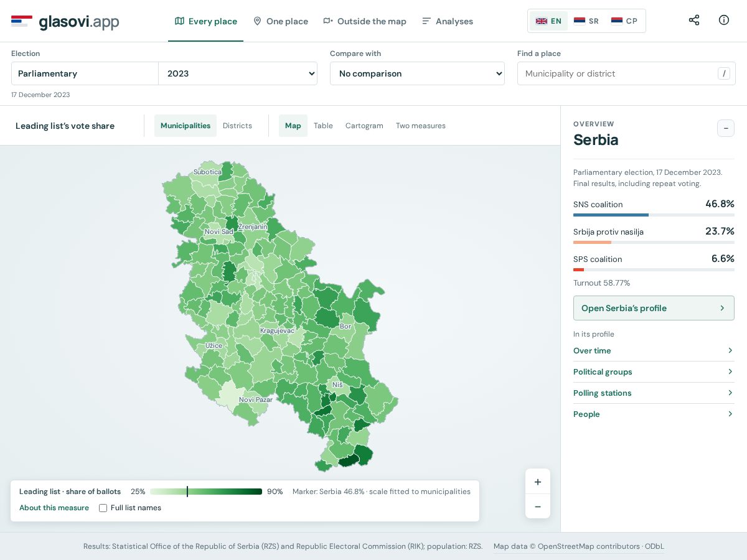Click the legend color gradient bar

[x=206, y=492]
